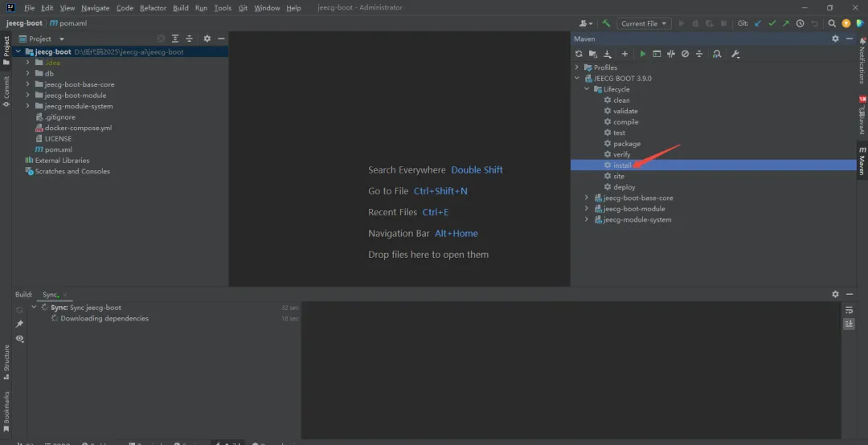The height and width of the screenshot is (445, 868).
Task: Open Build view options eye icon
Action: point(19,338)
